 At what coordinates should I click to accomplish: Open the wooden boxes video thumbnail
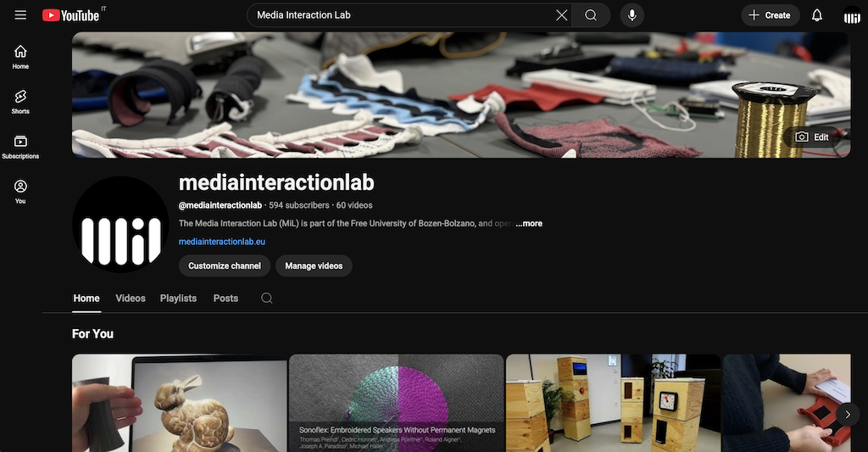tap(614, 404)
